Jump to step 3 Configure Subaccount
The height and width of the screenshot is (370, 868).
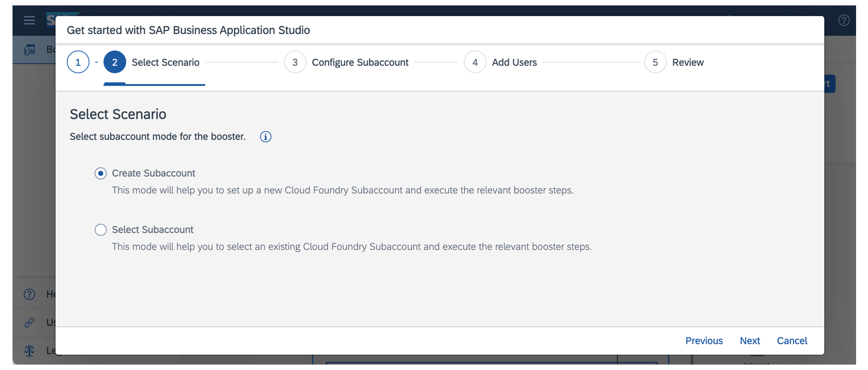pyautogui.click(x=346, y=62)
